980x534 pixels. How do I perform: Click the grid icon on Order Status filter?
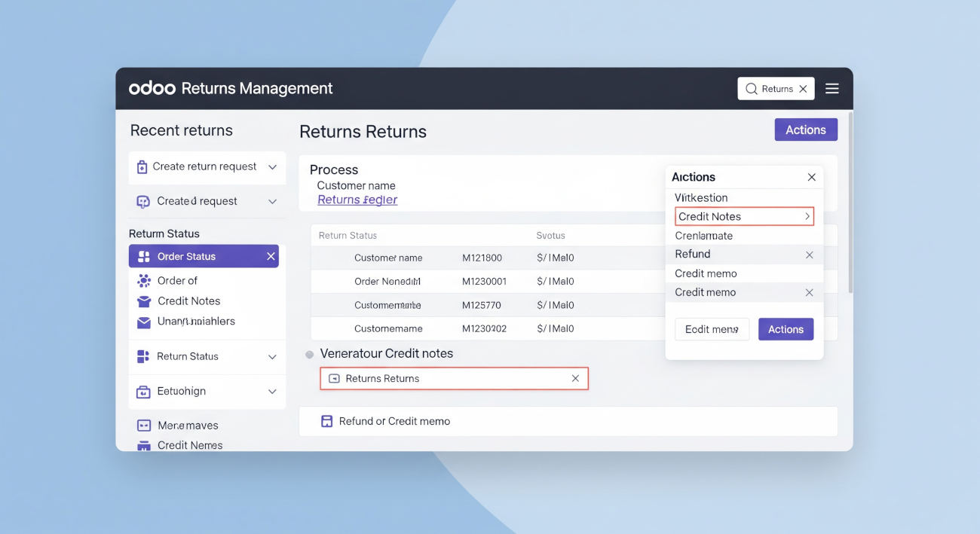point(143,256)
